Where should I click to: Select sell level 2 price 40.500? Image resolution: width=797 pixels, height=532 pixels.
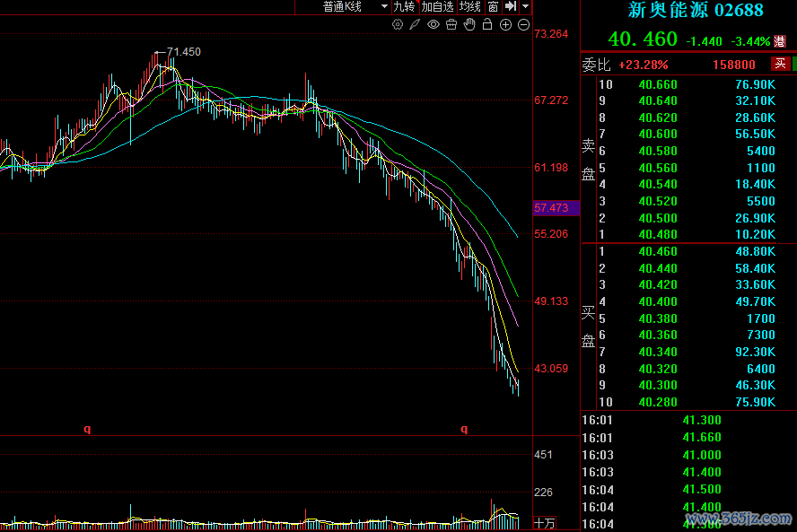[x=658, y=218]
